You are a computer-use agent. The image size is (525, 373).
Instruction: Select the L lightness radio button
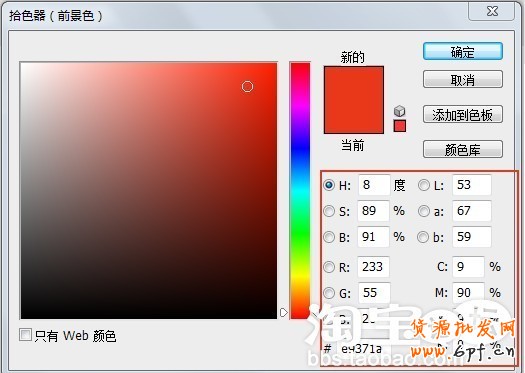click(424, 185)
